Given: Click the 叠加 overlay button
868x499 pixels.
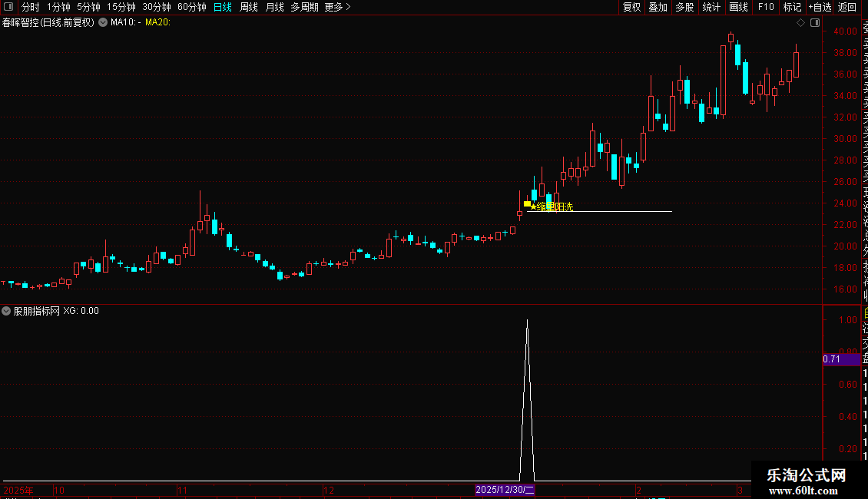Looking at the screenshot, I should click(x=658, y=7).
